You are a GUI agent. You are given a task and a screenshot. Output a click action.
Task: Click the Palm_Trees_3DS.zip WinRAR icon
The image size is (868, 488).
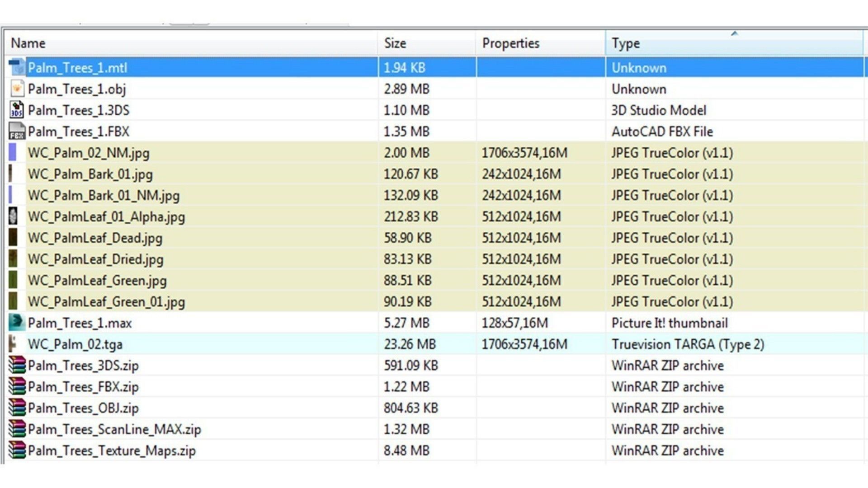coord(17,365)
